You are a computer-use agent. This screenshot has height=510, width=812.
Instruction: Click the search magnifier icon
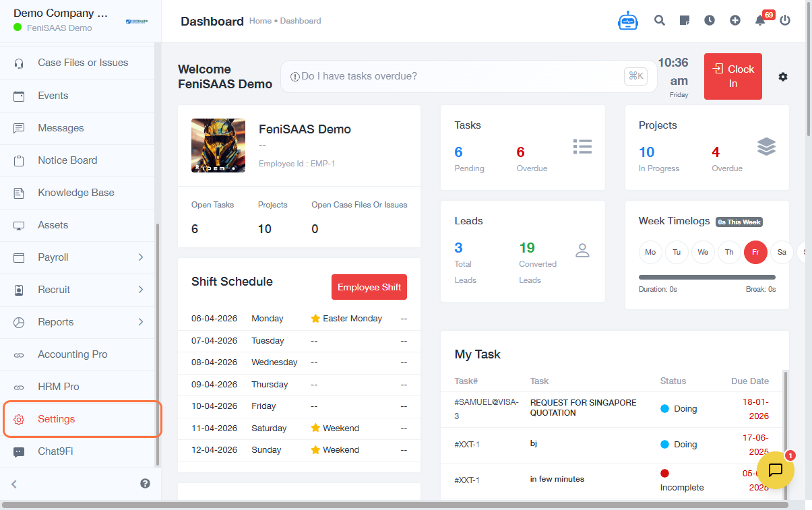coord(660,20)
